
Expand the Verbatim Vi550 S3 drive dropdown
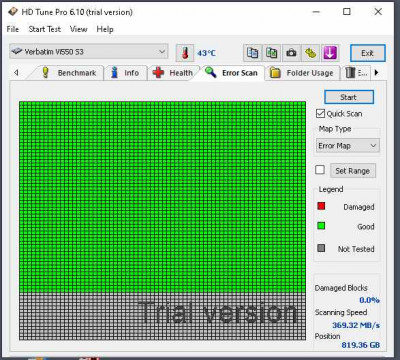click(89, 52)
